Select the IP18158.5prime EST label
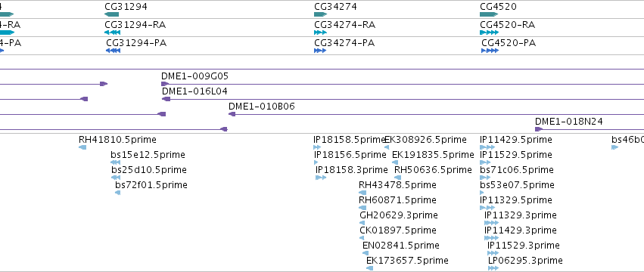 [350, 140]
